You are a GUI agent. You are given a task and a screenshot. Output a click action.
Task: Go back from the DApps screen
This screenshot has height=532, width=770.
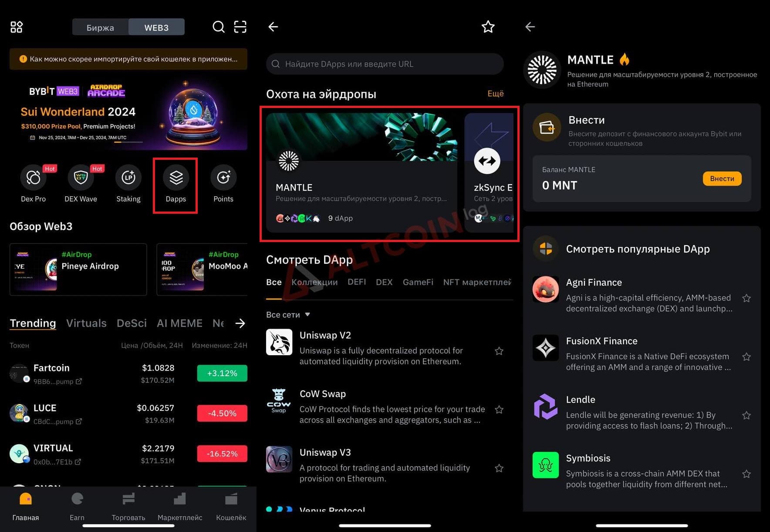(x=273, y=27)
